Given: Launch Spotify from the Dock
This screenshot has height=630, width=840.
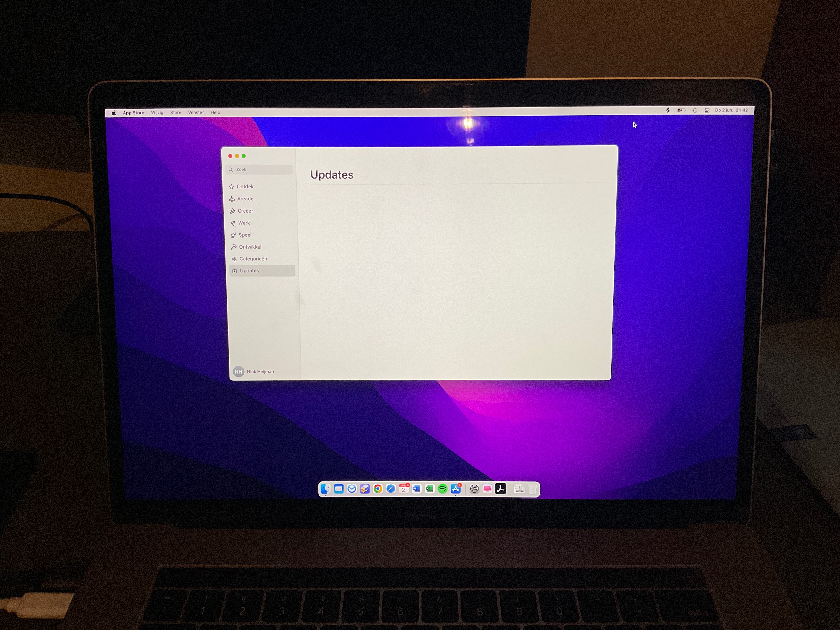Looking at the screenshot, I should coord(442,489).
